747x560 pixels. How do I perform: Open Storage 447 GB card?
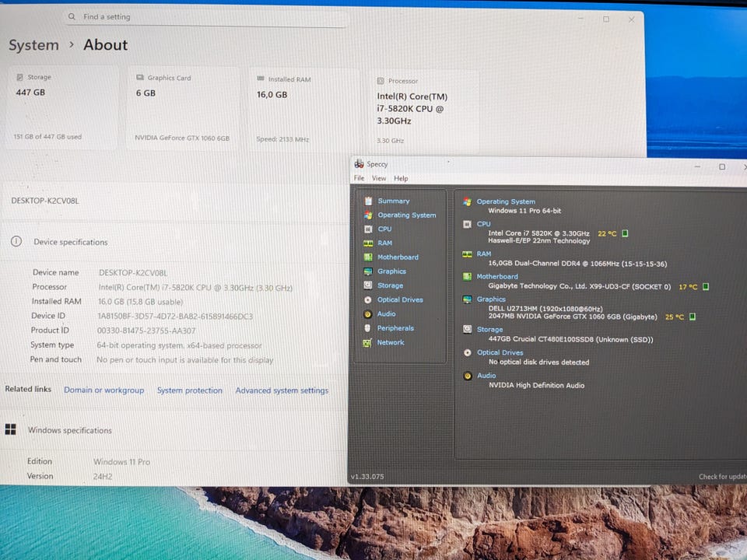click(x=61, y=107)
